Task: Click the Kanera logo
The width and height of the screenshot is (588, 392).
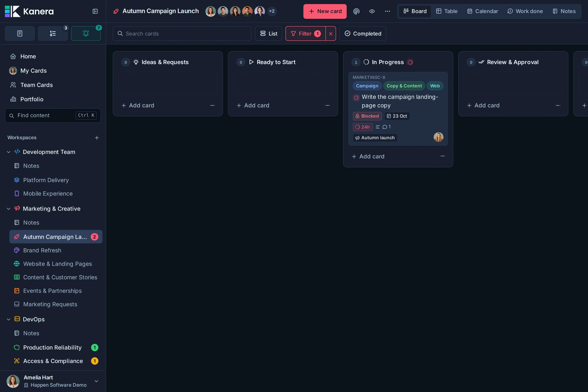Action: pyautogui.click(x=29, y=11)
